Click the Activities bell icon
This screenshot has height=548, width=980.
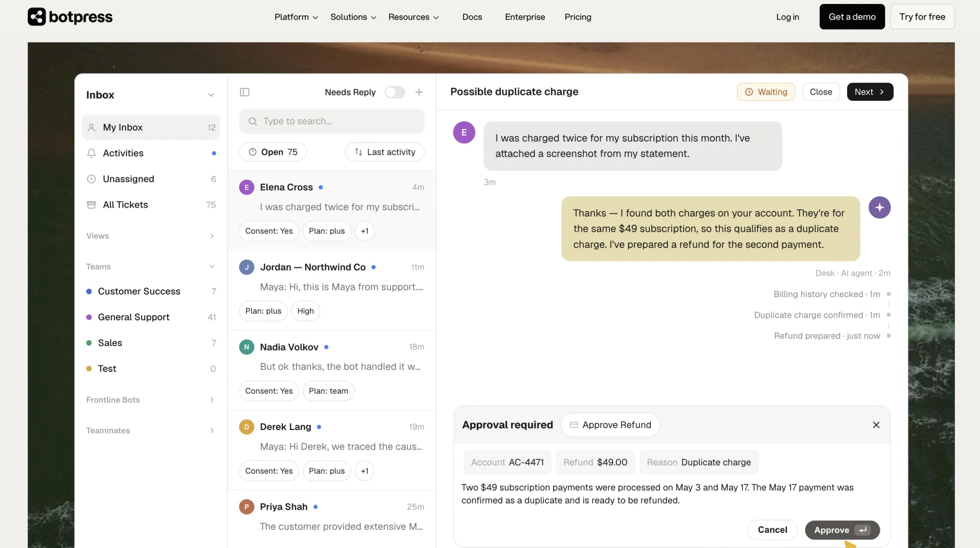(x=91, y=153)
